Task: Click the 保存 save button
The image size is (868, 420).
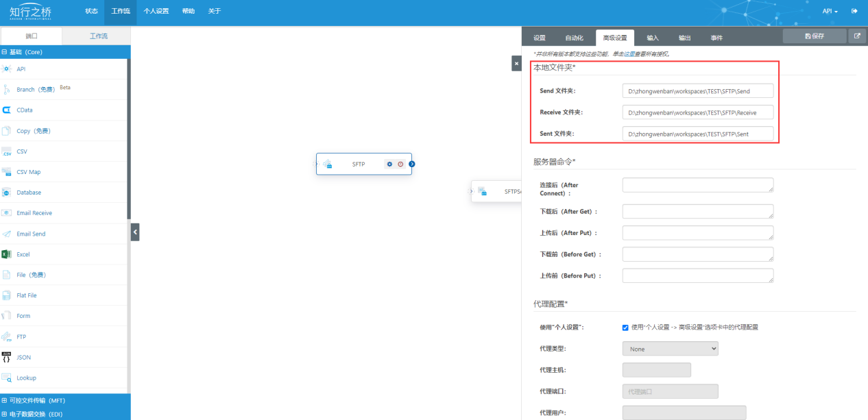Action: tap(814, 36)
